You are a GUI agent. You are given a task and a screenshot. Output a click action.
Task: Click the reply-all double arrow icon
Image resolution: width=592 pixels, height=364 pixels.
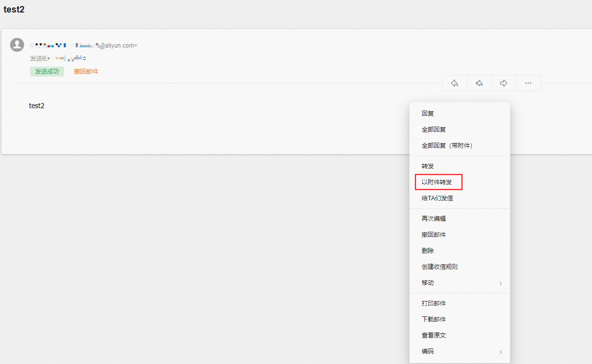pos(479,83)
